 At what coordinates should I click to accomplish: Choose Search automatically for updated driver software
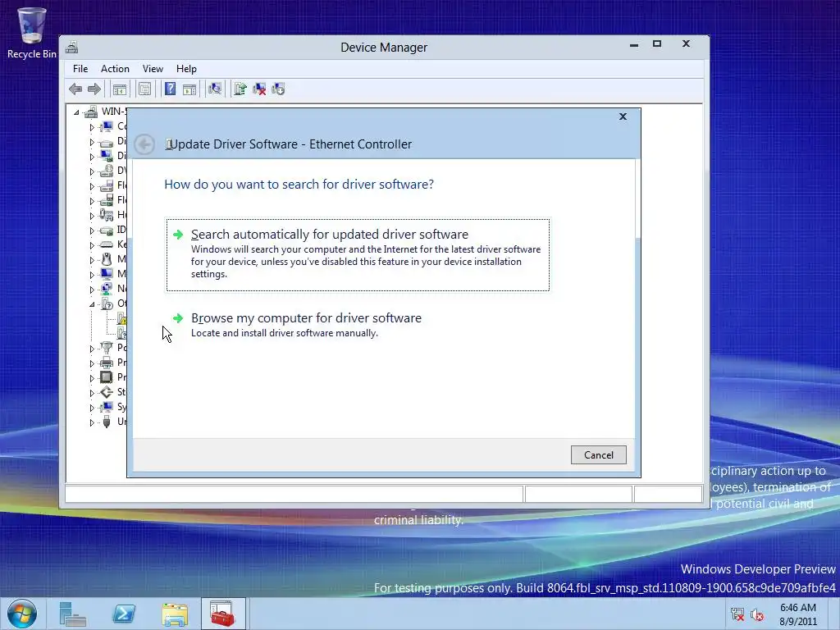pyautogui.click(x=358, y=254)
